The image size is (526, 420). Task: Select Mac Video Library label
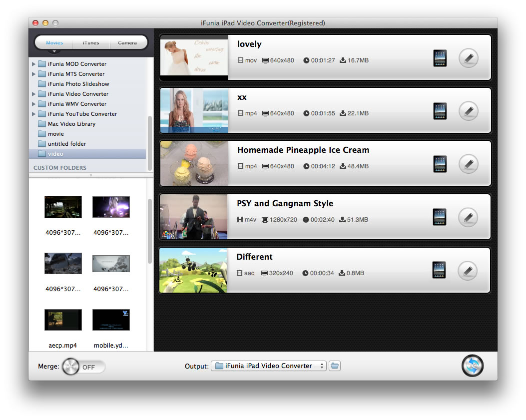coord(72,124)
